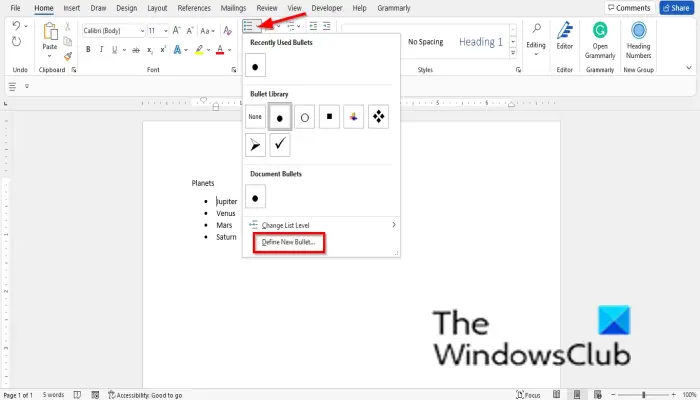
Task: Click the zoom in plus button
Action: (674, 395)
